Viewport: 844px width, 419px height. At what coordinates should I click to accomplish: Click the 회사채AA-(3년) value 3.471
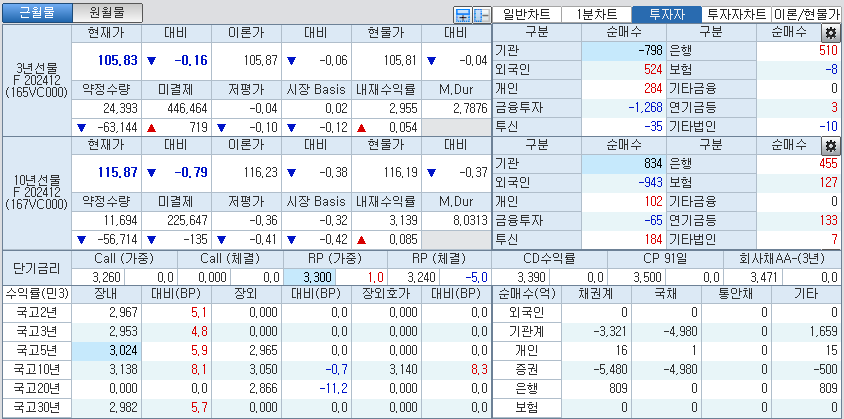[x=752, y=277]
